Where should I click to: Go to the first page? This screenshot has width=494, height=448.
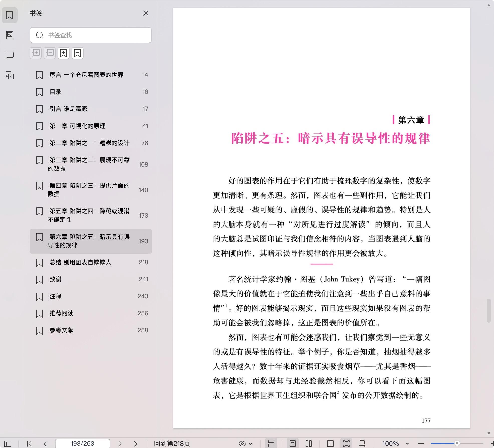[29, 444]
